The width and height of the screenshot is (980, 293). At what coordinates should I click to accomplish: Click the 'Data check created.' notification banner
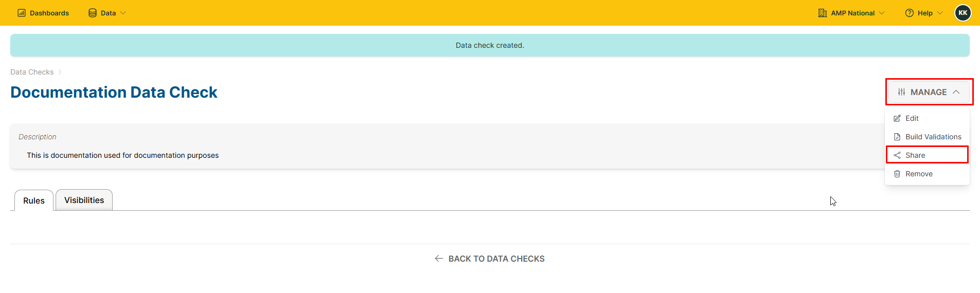click(490, 45)
